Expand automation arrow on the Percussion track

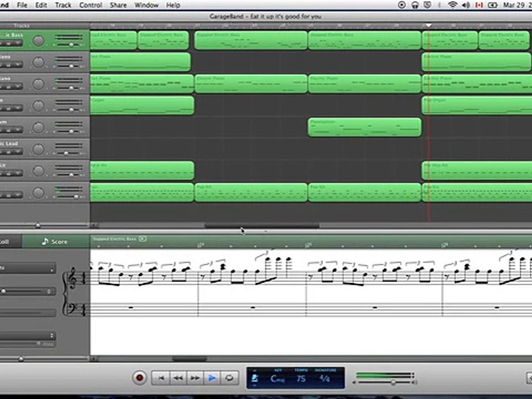click(18, 130)
